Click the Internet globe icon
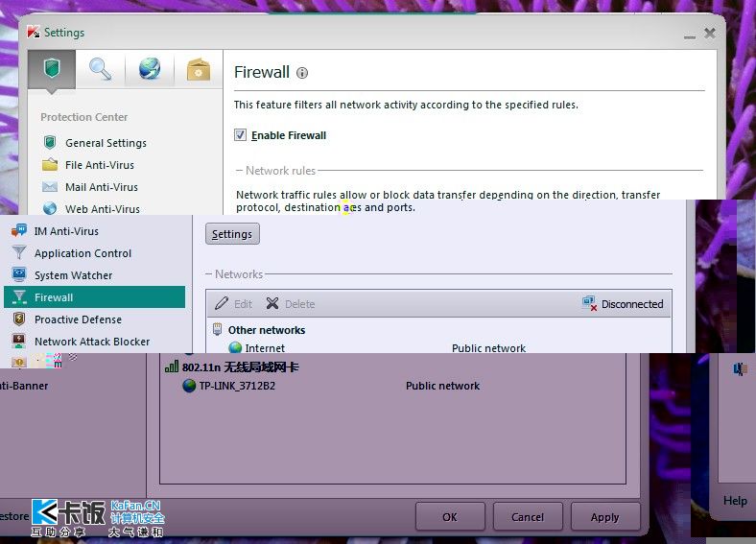The height and width of the screenshot is (544, 756). tap(235, 347)
